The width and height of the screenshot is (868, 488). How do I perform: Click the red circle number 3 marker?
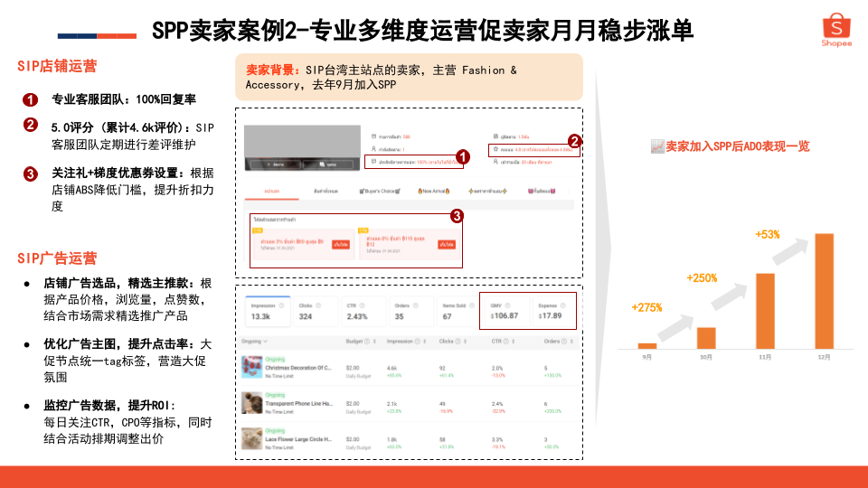[457, 215]
